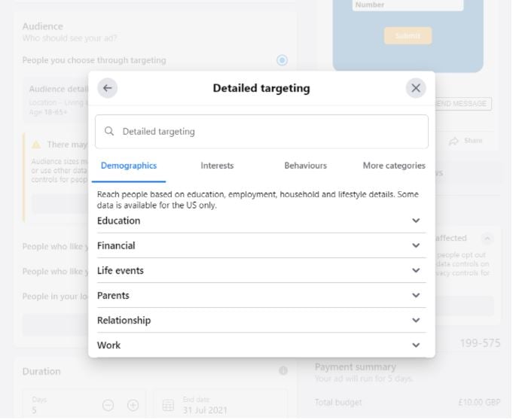The height and width of the screenshot is (420, 513).
Task: Increase days with the plus icon
Action: click(133, 406)
